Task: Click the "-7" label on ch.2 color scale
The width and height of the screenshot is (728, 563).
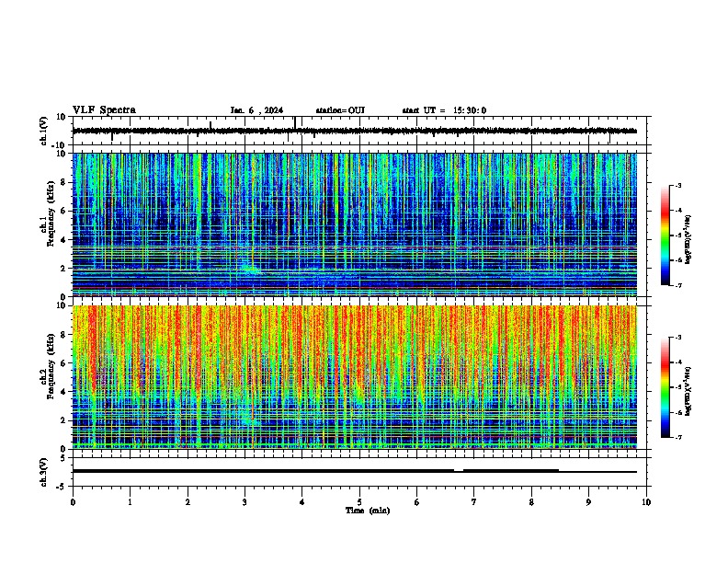Action: [x=678, y=437]
